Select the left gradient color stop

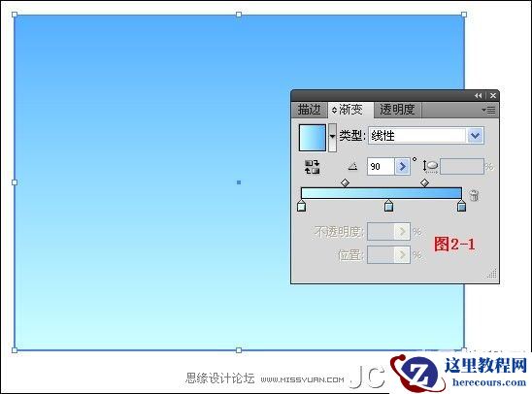point(301,206)
